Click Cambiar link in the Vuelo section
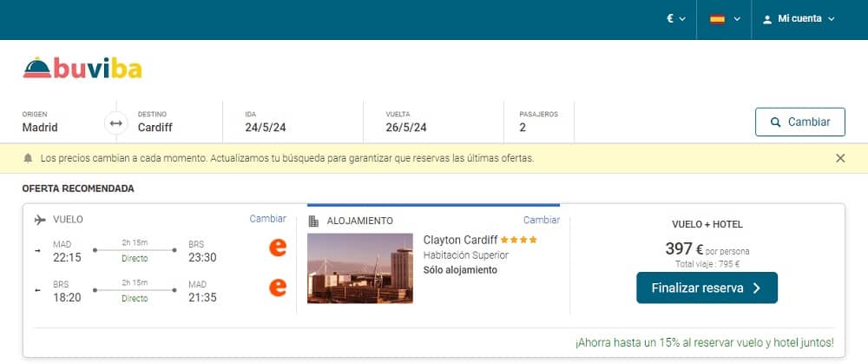This screenshot has height=364, width=868. (268, 219)
